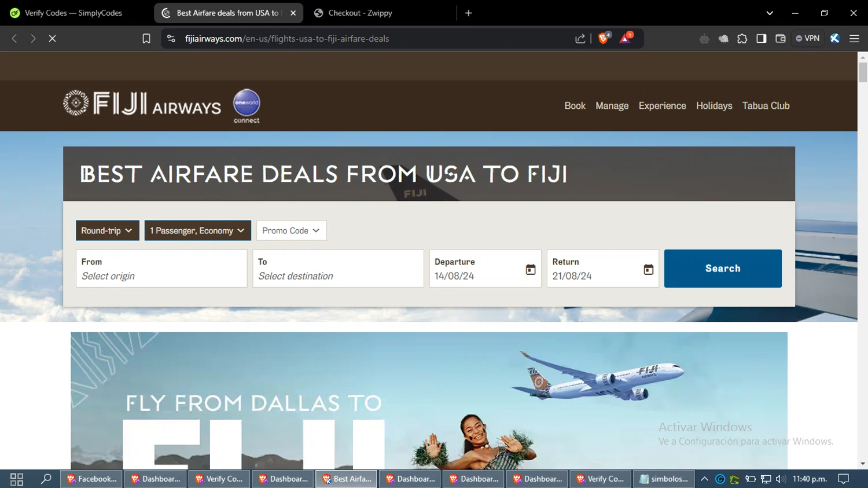This screenshot has height=488, width=868.
Task: Click the Brave Rewards triangle icon
Action: pos(626,38)
